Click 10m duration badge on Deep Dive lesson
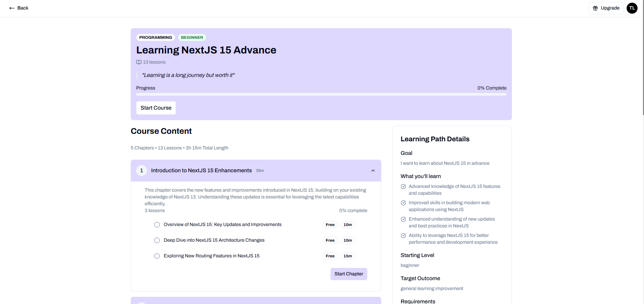 (348, 240)
